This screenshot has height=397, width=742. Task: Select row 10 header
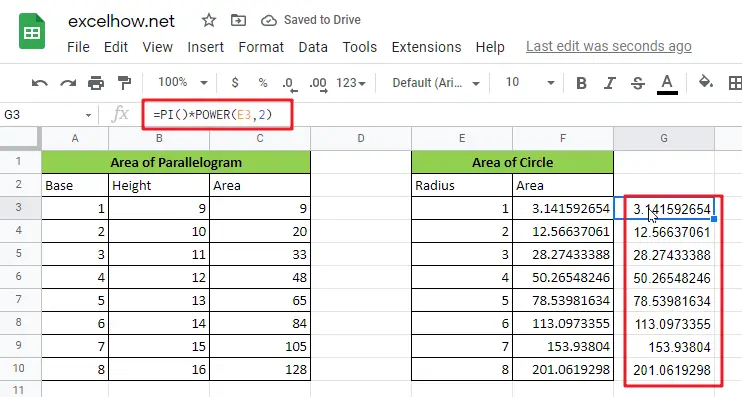(x=18, y=369)
